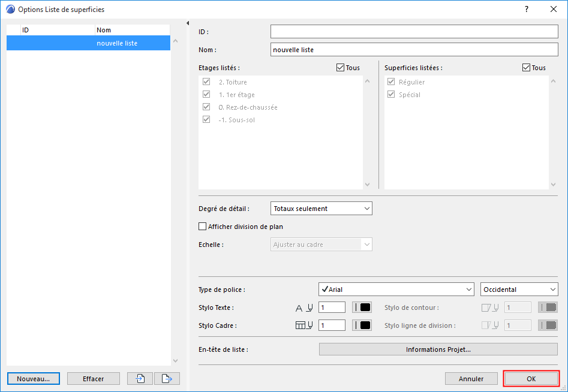The height and width of the screenshot is (392, 568).
Task: Click the Stylo Cadre pen number field
Action: coord(332,325)
